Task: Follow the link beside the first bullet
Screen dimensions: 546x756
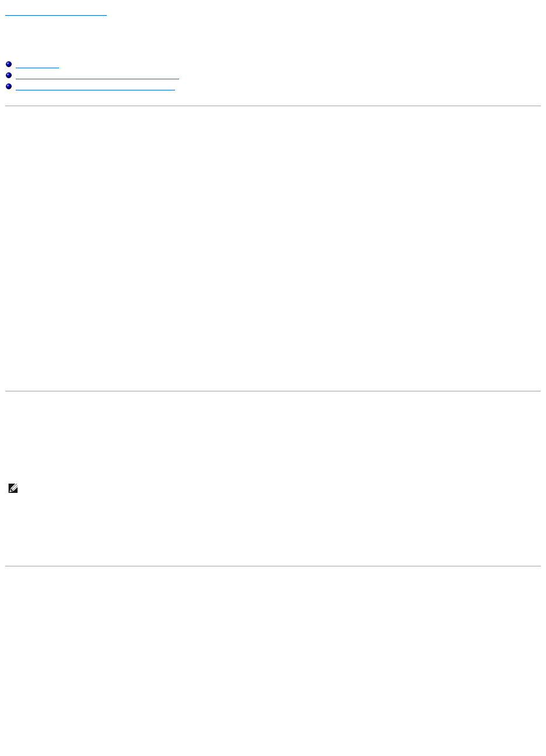Action: [37, 65]
